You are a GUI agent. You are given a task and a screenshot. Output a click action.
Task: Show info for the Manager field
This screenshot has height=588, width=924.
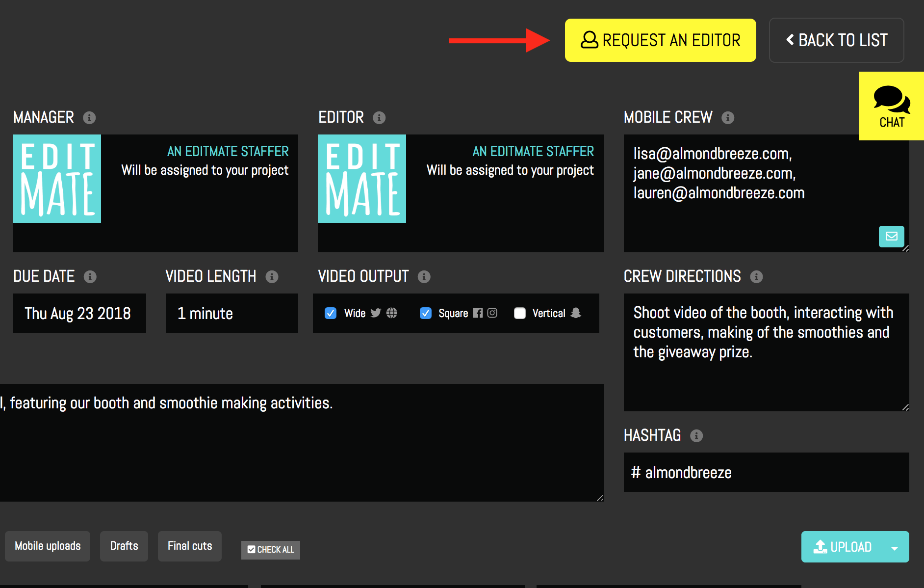(x=89, y=118)
